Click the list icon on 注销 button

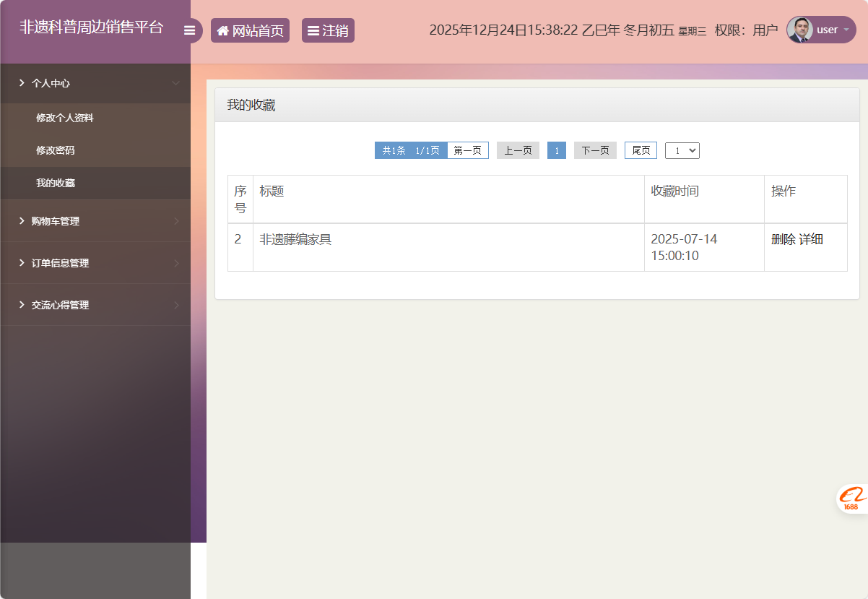313,30
